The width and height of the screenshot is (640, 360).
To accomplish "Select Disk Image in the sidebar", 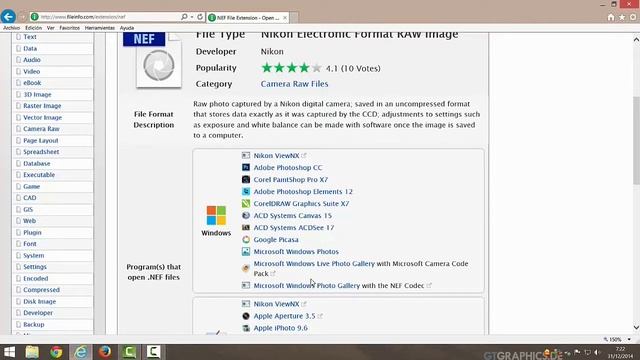I will click(40, 301).
